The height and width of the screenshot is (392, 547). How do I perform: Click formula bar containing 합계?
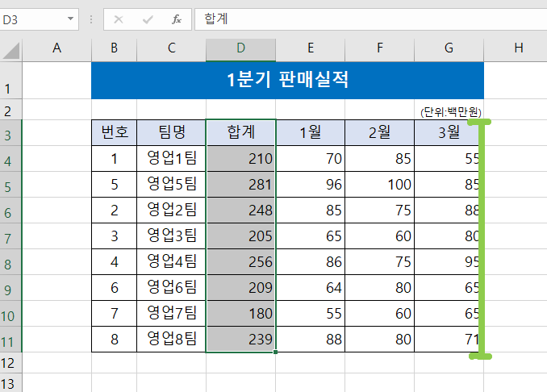coord(370,19)
